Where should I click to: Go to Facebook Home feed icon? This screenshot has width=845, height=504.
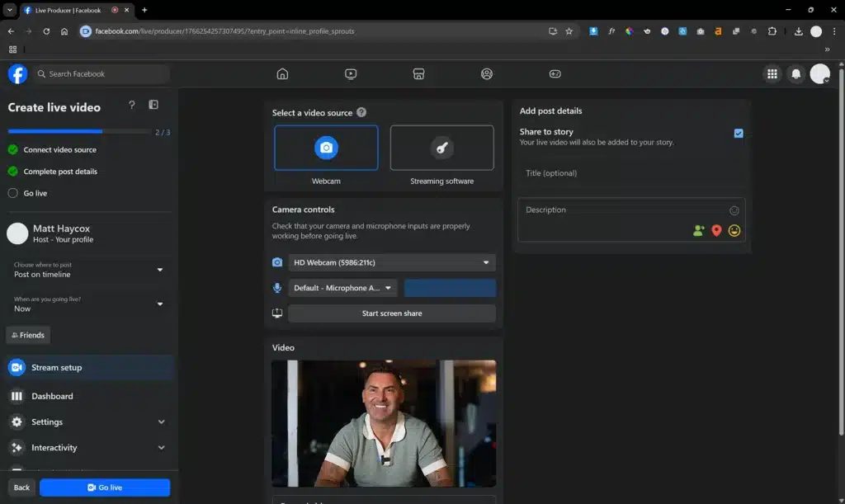pyautogui.click(x=282, y=73)
